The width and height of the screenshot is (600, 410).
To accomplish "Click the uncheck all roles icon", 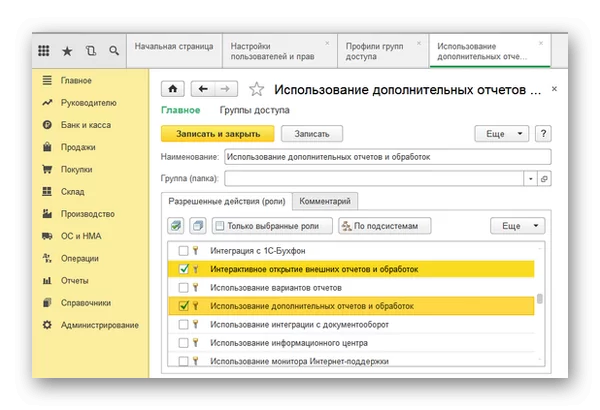I will click(197, 226).
